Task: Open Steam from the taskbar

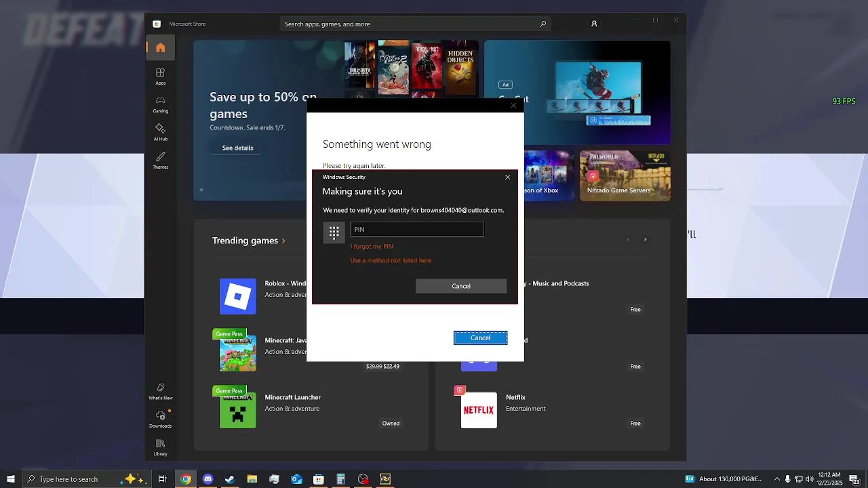Action: point(230,479)
